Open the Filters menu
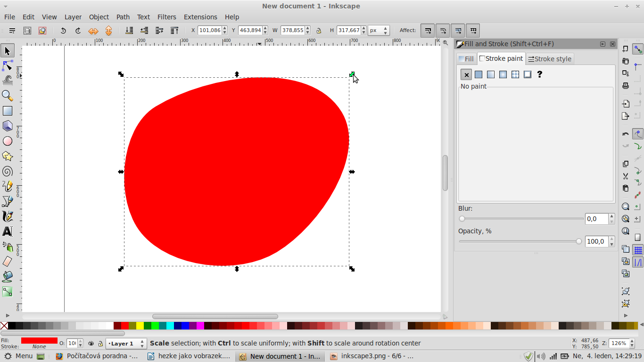The image size is (644, 362). tap(166, 17)
